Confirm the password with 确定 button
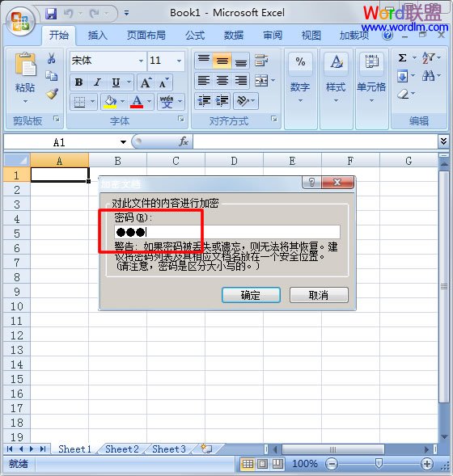This screenshot has height=476, width=453. tap(251, 295)
